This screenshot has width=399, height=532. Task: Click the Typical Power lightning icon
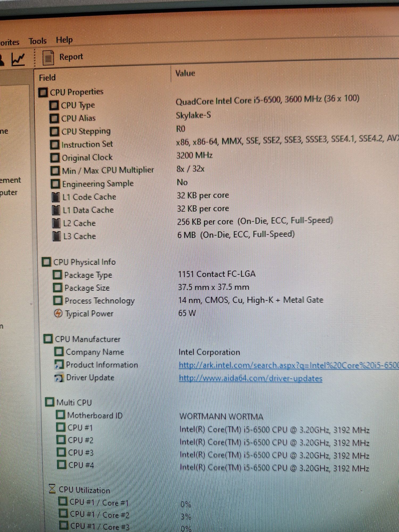coord(58,313)
